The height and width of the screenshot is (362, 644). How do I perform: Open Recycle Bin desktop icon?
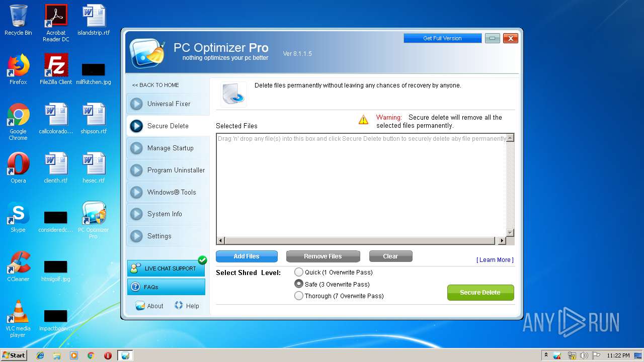point(18,20)
